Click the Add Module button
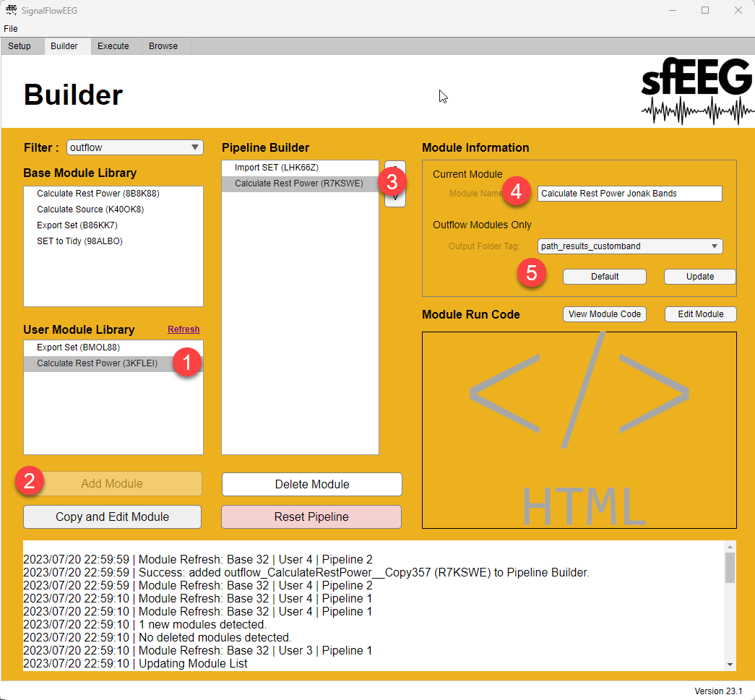 [112, 483]
